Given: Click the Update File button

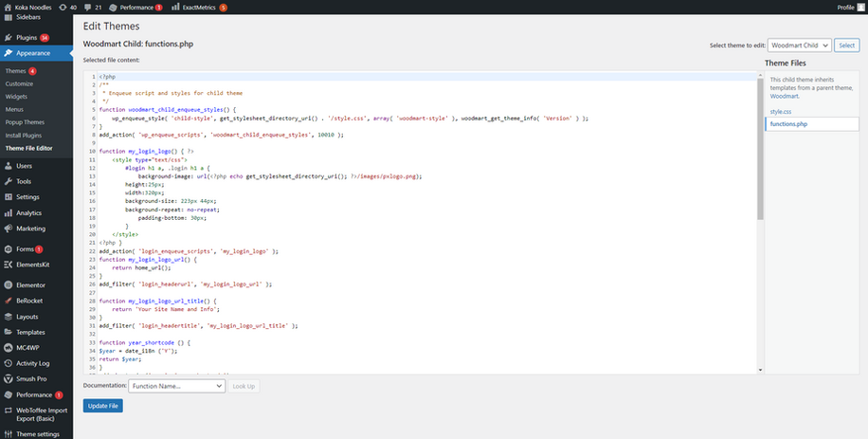Looking at the screenshot, I should [103, 406].
